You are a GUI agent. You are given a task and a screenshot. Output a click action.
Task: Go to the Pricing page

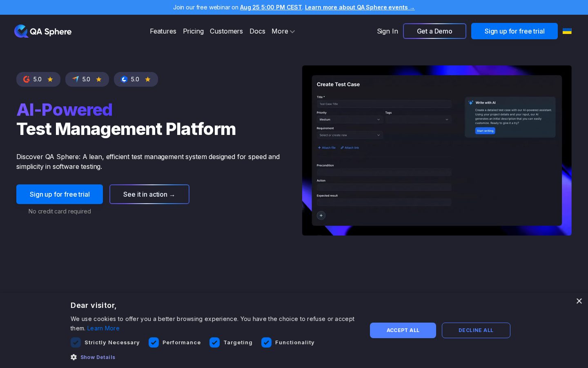(193, 31)
